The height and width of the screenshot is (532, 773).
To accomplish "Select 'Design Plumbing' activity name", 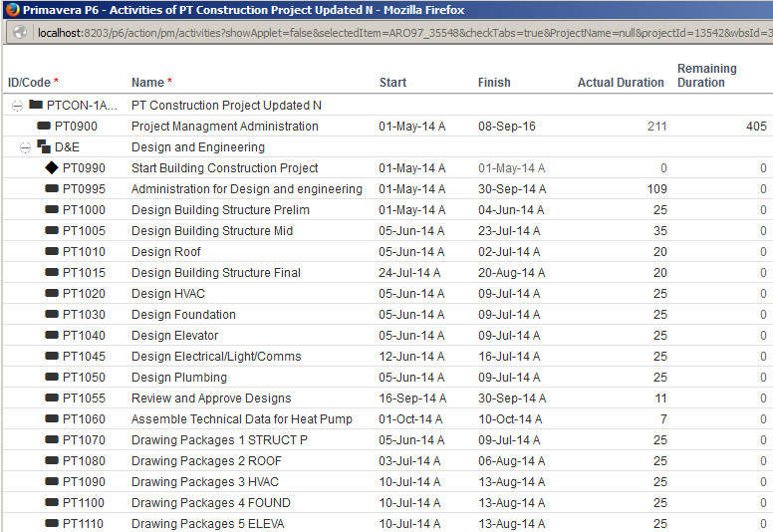I will click(179, 378).
